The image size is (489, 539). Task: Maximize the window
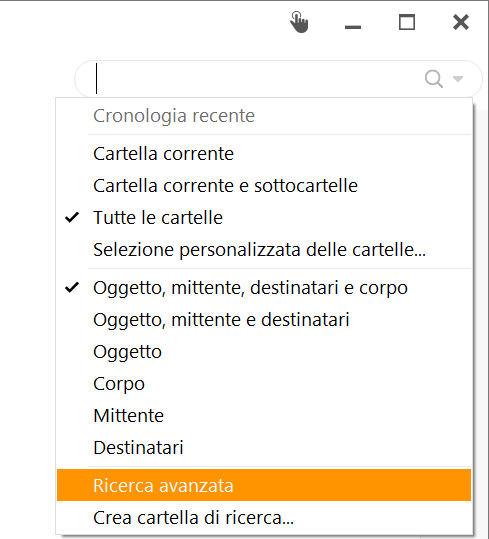click(x=407, y=22)
